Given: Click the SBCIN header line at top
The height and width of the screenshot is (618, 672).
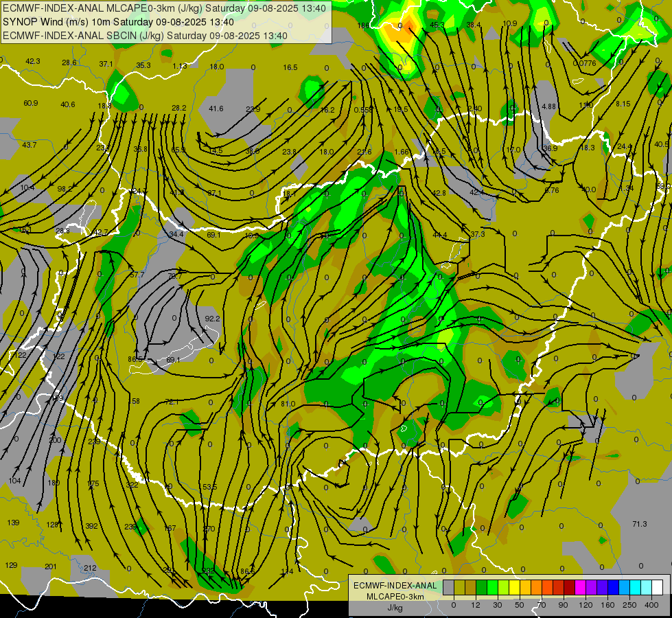Looking at the screenshot, I should pyautogui.click(x=145, y=36).
